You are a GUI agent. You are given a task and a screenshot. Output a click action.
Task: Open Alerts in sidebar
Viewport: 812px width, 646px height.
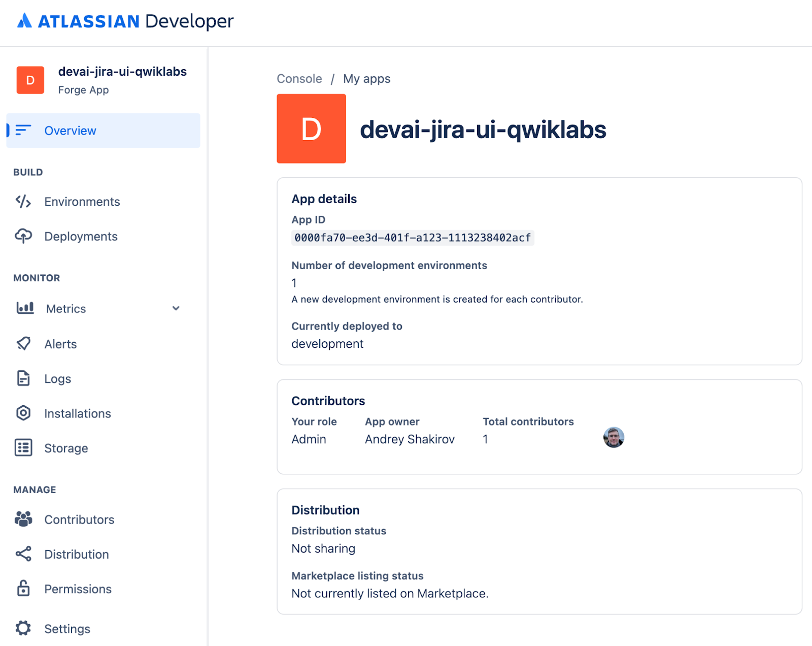60,344
